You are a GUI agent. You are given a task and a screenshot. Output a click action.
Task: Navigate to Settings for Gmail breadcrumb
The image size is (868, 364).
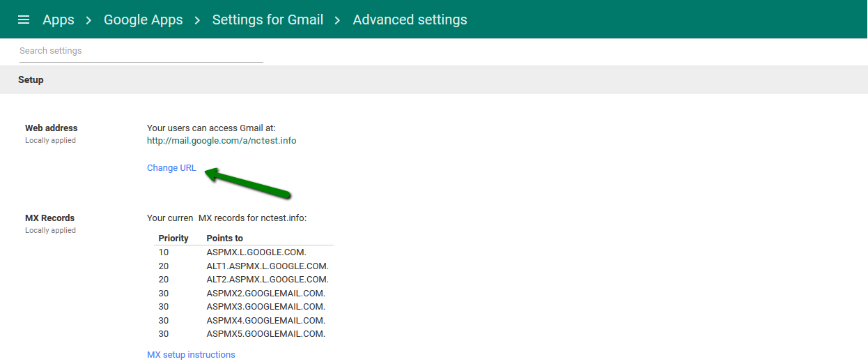(x=268, y=20)
